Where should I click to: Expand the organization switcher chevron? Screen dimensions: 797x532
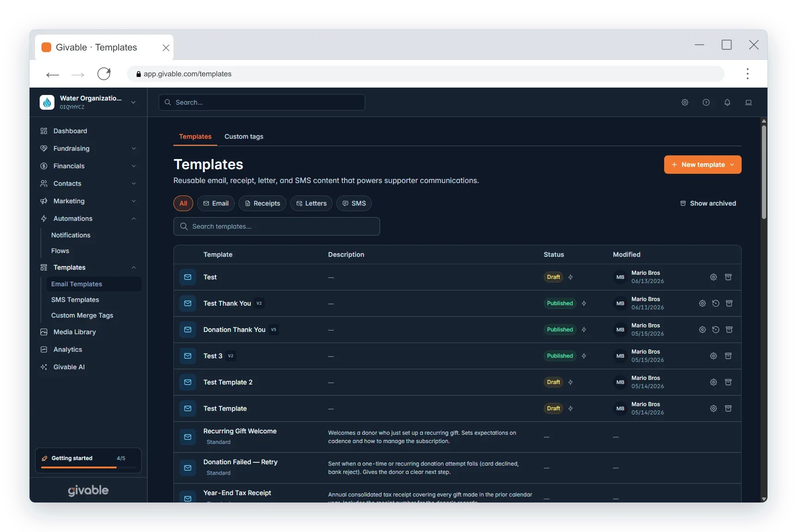coord(133,102)
